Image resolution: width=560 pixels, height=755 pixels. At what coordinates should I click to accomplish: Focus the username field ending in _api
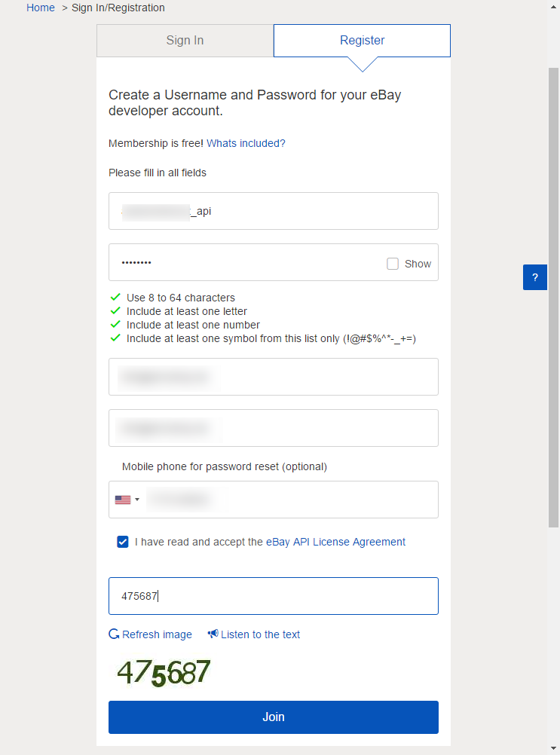point(274,211)
